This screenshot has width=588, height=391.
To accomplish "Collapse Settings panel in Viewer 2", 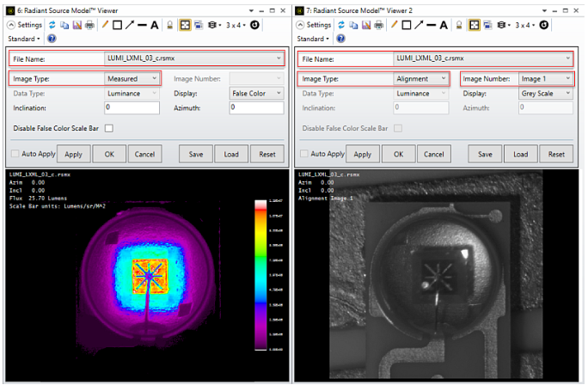I will coord(302,25).
